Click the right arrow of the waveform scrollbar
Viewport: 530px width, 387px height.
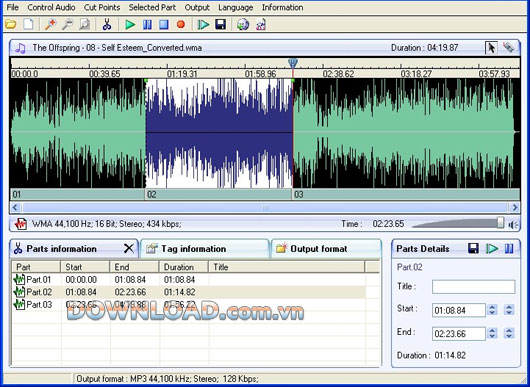point(514,207)
